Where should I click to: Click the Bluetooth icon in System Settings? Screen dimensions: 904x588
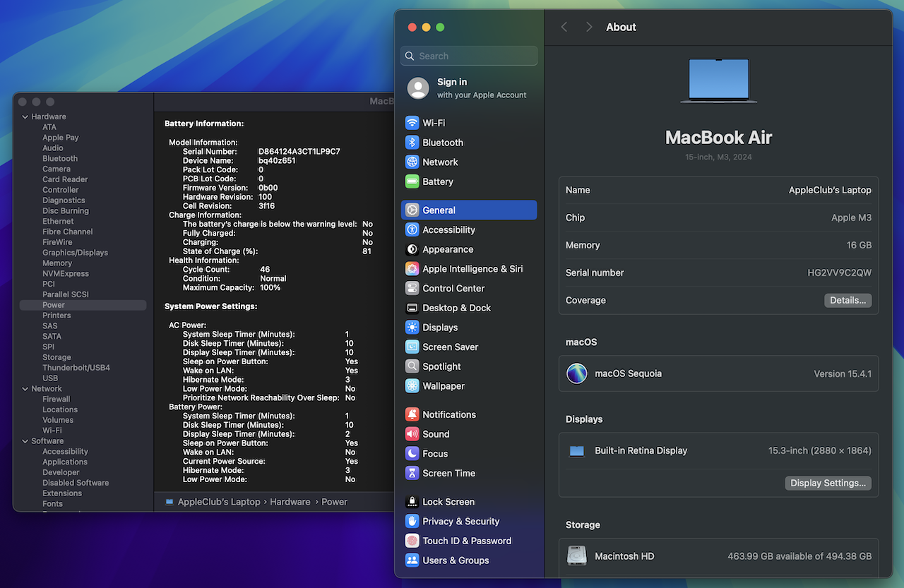pos(412,143)
